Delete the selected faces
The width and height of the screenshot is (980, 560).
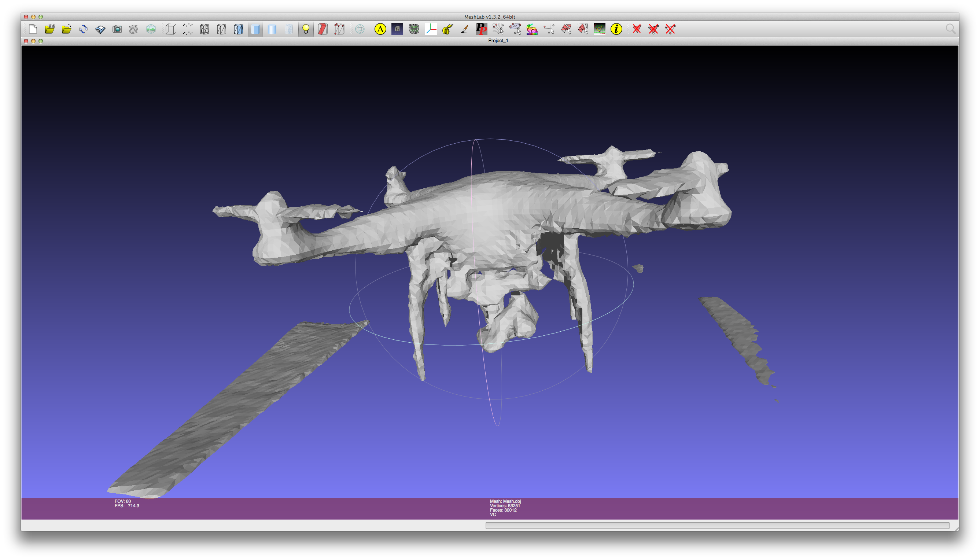[637, 29]
